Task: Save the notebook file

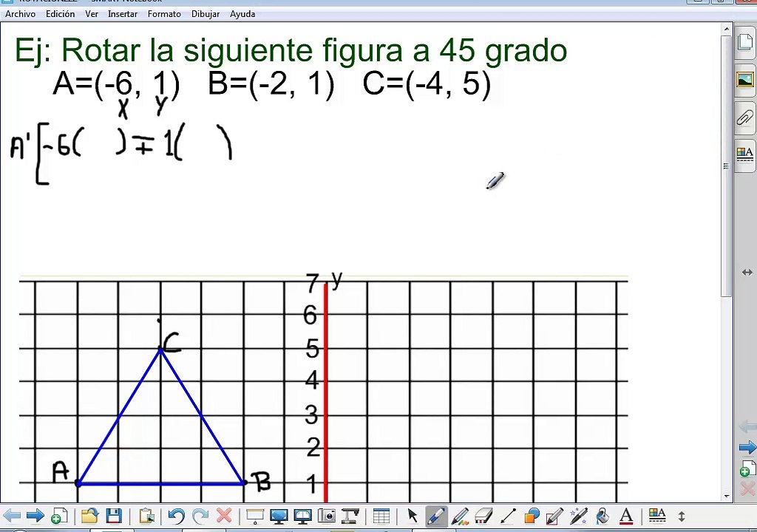Action: (x=113, y=516)
